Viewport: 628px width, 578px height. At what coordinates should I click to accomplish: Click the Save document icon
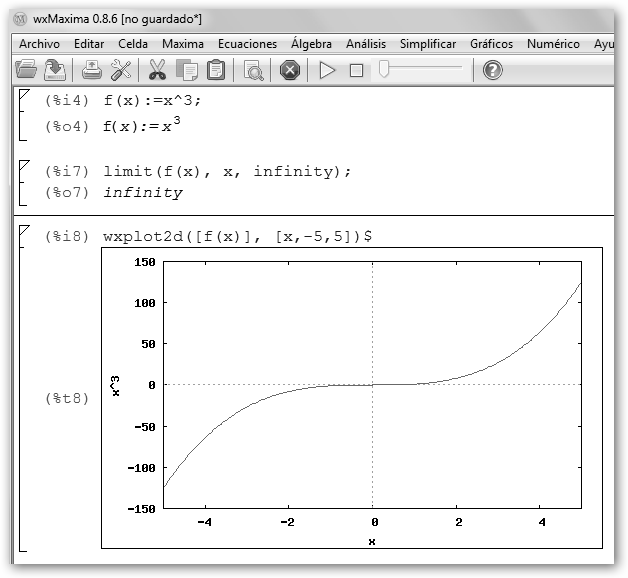click(x=55, y=70)
